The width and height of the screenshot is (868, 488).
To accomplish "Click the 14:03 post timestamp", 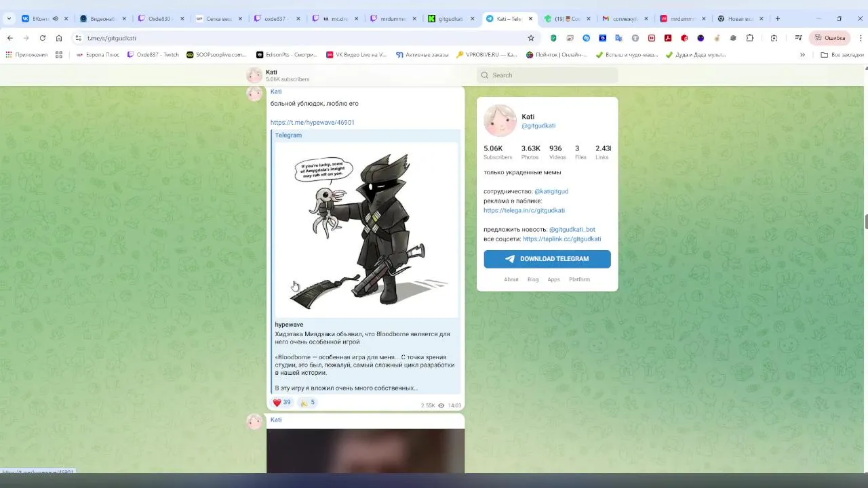I will pyautogui.click(x=454, y=405).
